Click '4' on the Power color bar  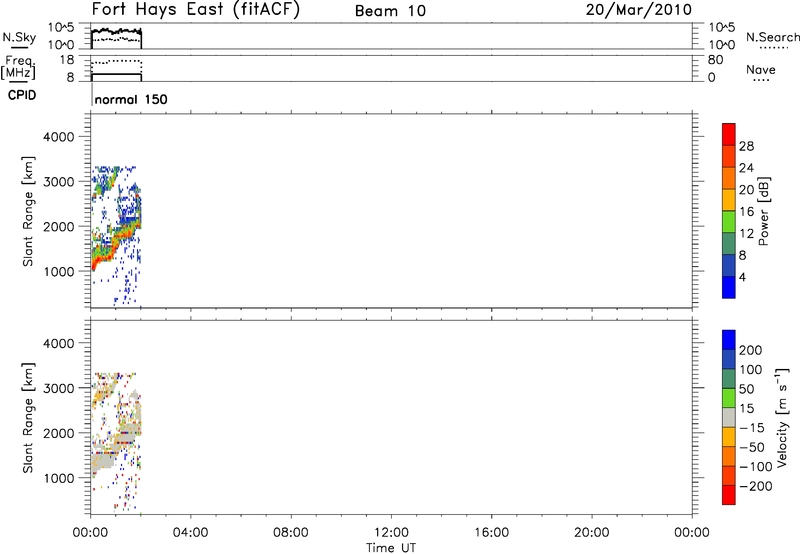click(742, 277)
